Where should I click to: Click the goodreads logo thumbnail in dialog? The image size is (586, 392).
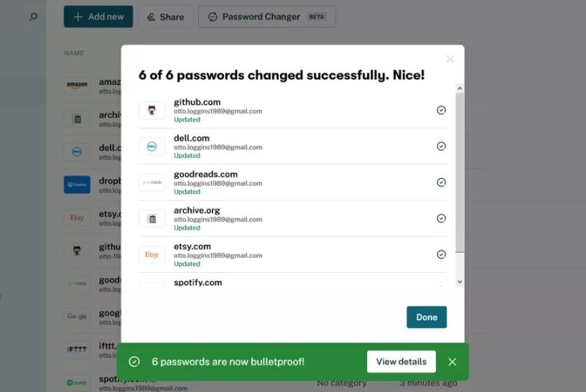[152, 182]
